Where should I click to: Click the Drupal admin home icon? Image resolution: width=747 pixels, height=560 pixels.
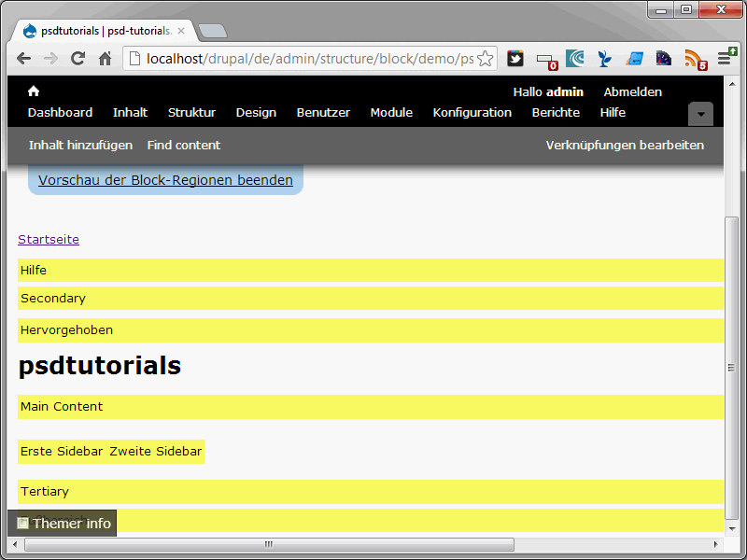point(34,91)
